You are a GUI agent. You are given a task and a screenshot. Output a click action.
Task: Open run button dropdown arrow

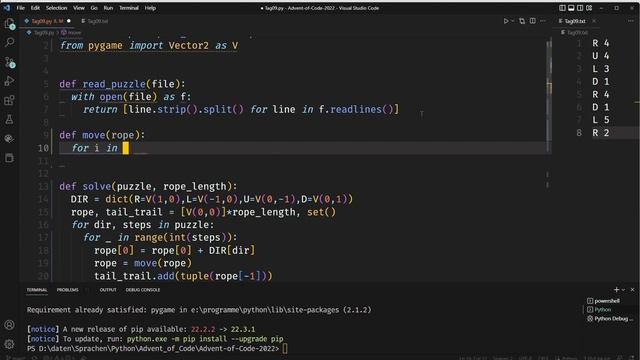[x=513, y=21]
